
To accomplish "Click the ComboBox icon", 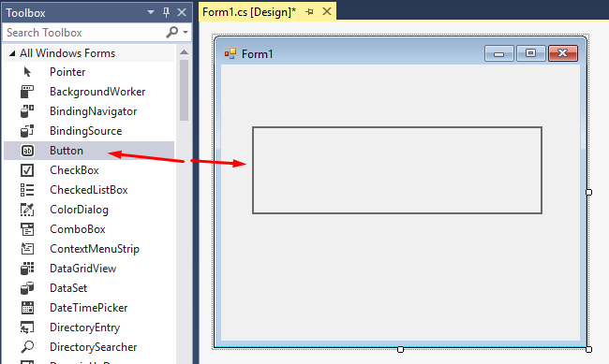I will click(27, 229).
